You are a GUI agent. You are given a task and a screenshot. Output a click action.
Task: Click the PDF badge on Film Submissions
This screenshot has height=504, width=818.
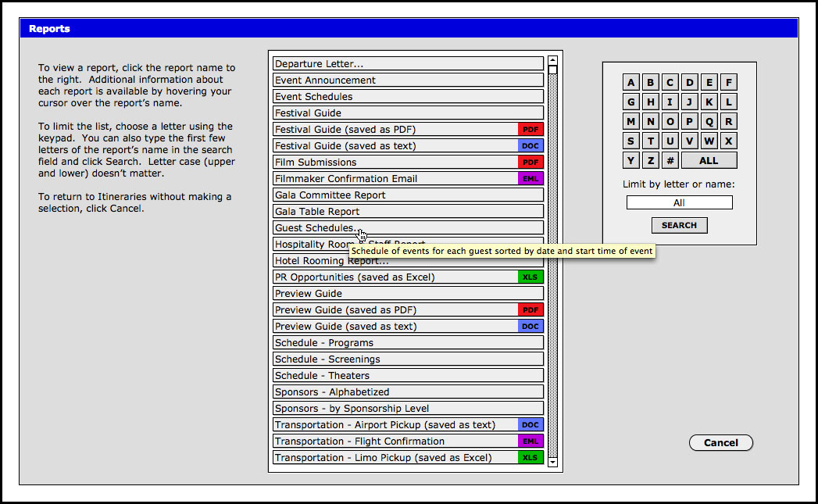coord(530,163)
